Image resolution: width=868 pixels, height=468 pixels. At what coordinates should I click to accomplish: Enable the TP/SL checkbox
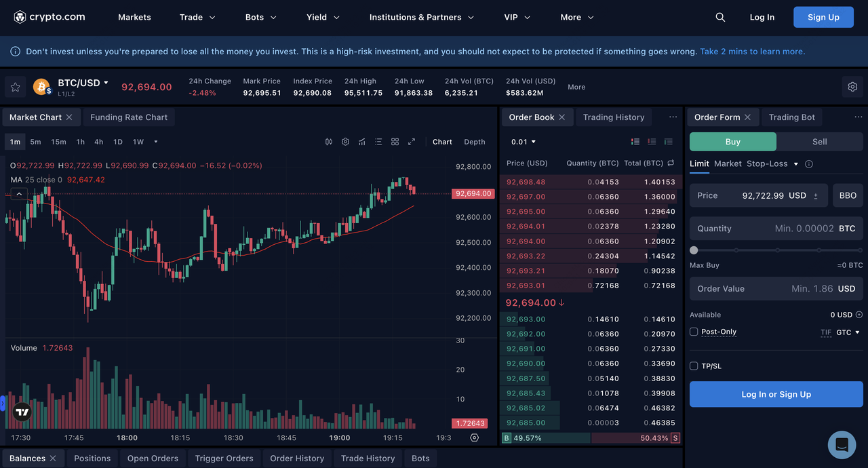pos(694,366)
